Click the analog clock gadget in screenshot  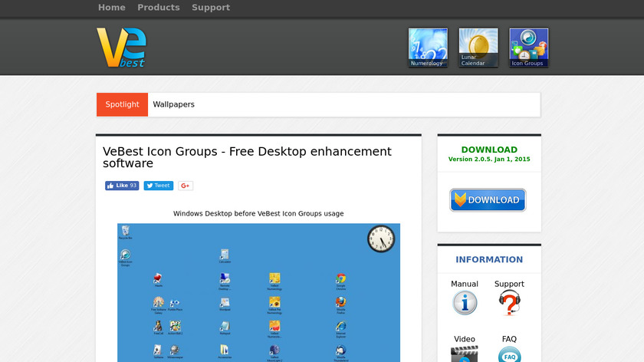[x=381, y=239]
